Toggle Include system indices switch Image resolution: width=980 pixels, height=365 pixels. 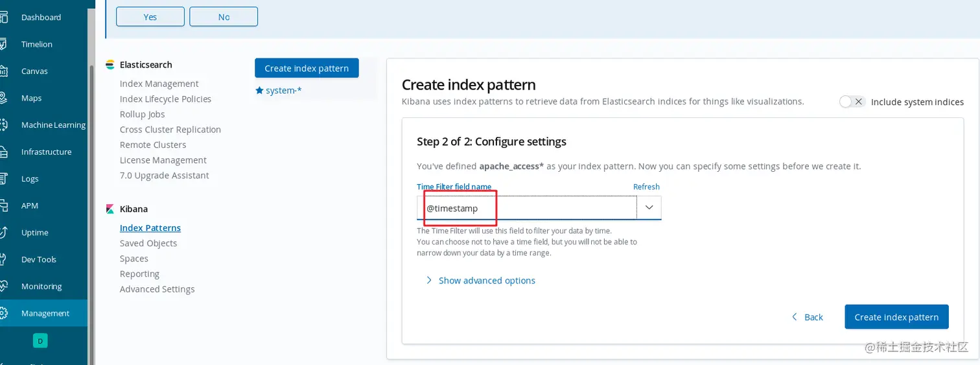click(x=852, y=102)
